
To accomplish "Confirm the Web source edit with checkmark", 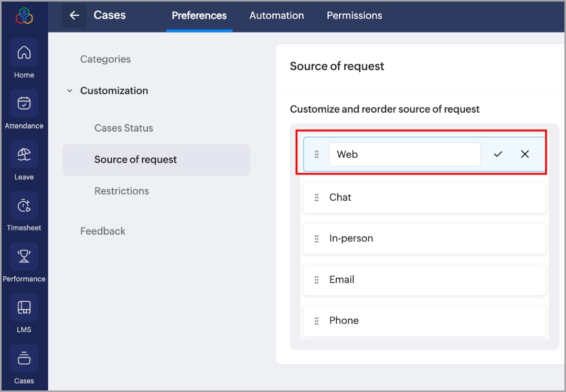I will [498, 154].
